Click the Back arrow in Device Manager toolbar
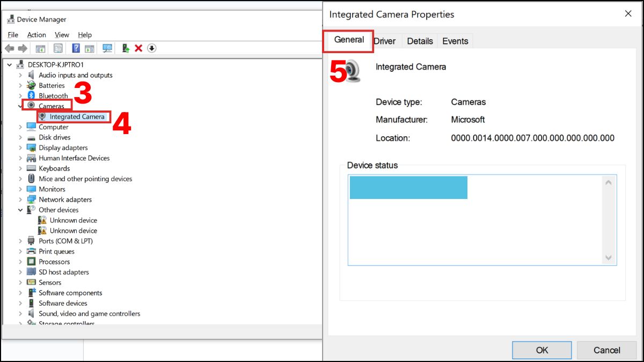This screenshot has height=362, width=644. coord(9,48)
